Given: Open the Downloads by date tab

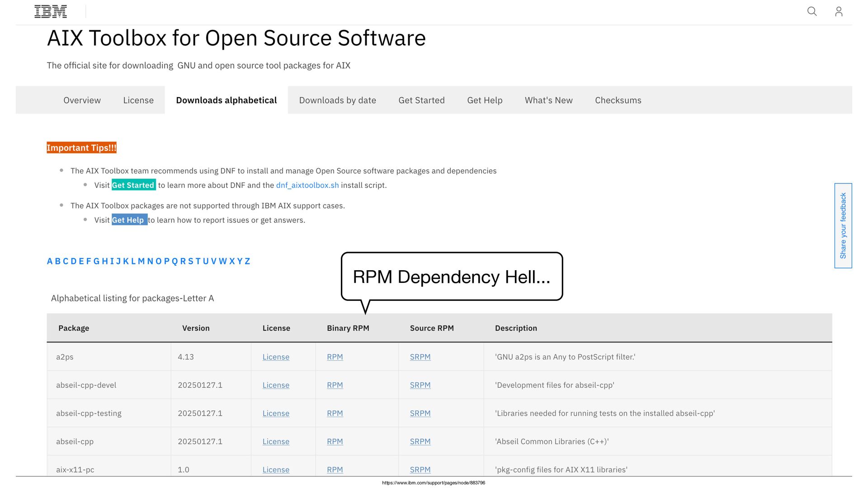Looking at the screenshot, I should click(337, 100).
